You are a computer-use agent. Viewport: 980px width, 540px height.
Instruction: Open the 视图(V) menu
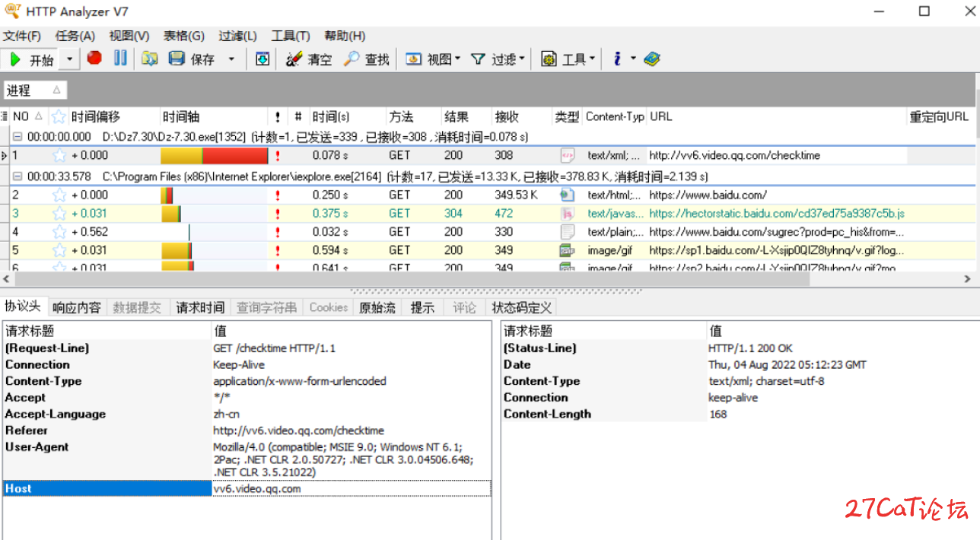point(129,36)
